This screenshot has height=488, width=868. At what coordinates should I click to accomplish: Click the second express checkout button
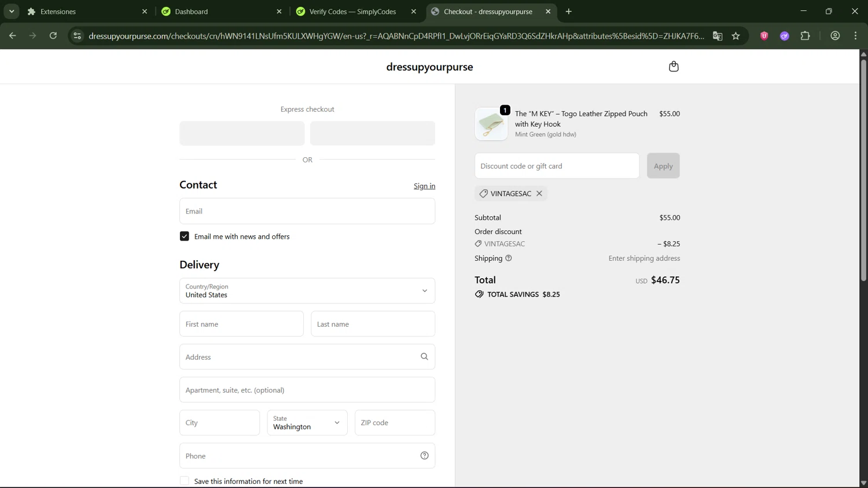[x=373, y=134]
